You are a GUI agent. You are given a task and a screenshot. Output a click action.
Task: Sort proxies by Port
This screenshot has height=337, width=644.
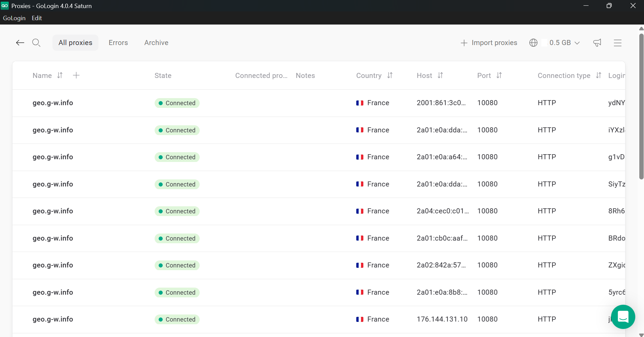(x=499, y=75)
